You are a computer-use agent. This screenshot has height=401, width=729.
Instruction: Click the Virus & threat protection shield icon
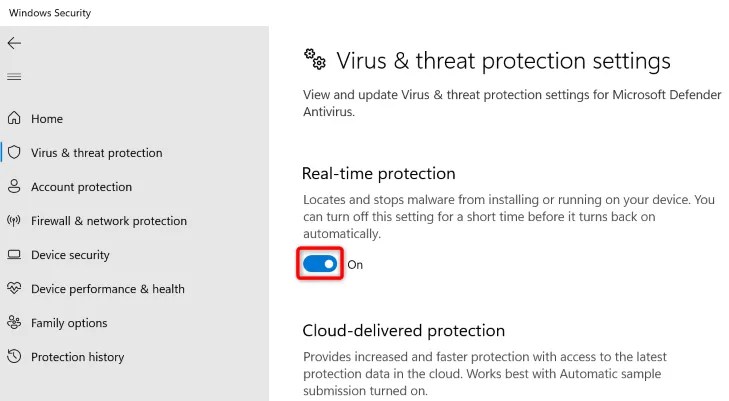click(x=14, y=152)
